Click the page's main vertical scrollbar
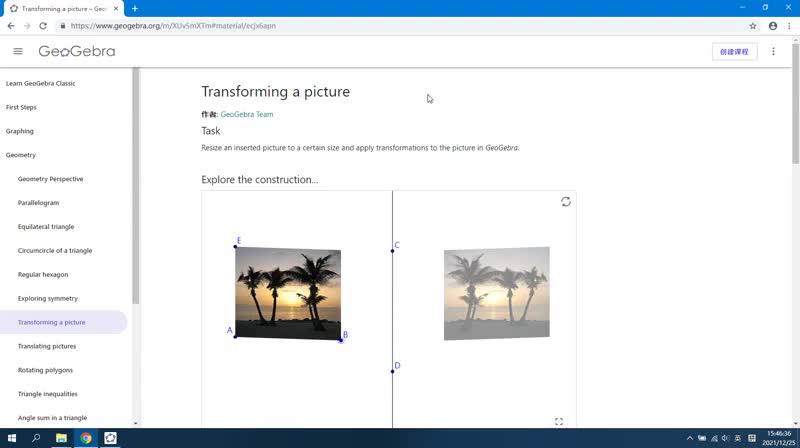This screenshot has width=800, height=448. [796, 104]
